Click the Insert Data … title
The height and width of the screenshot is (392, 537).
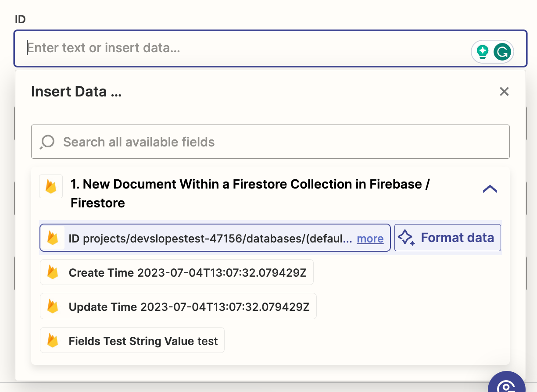tap(76, 91)
